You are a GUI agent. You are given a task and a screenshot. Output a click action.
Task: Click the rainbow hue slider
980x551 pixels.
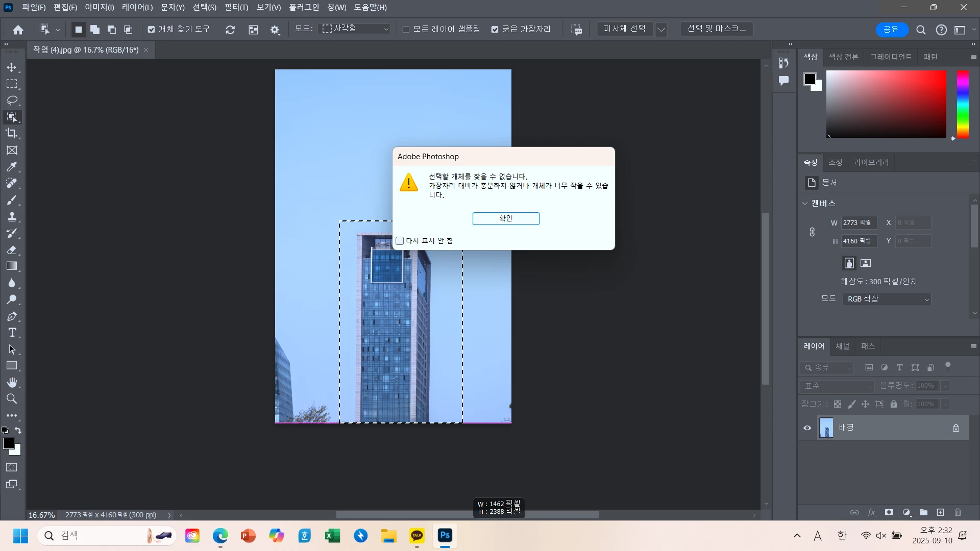coord(963,104)
